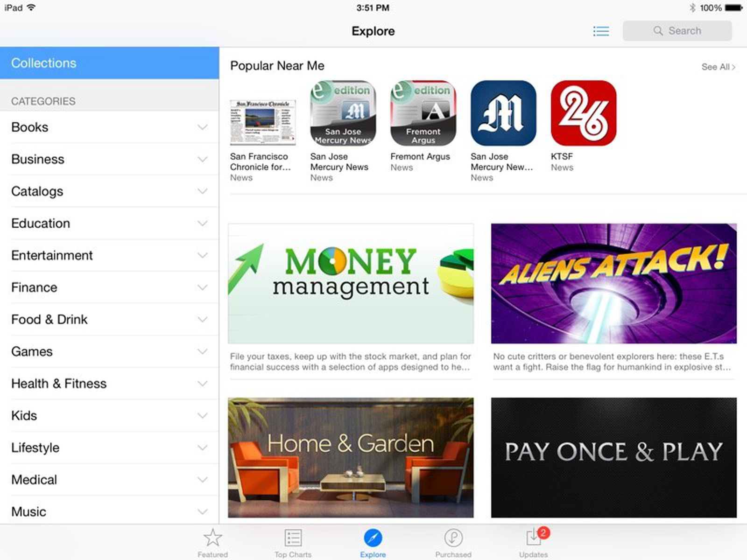Screen dimensions: 747x560
Task: Tap the Search field
Action: point(677,31)
